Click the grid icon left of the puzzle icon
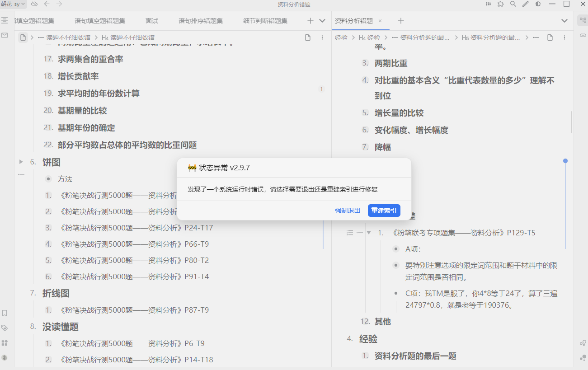The width and height of the screenshot is (588, 370). coord(488,4)
